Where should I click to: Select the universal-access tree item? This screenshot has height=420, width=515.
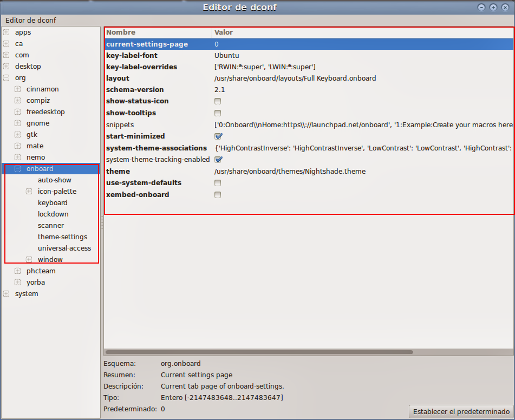click(x=64, y=248)
